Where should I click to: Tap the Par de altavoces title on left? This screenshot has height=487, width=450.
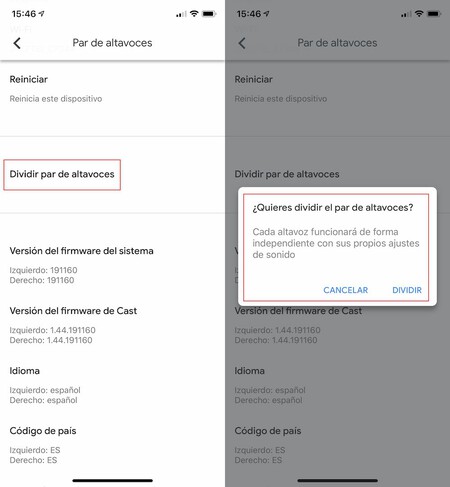coord(112,43)
